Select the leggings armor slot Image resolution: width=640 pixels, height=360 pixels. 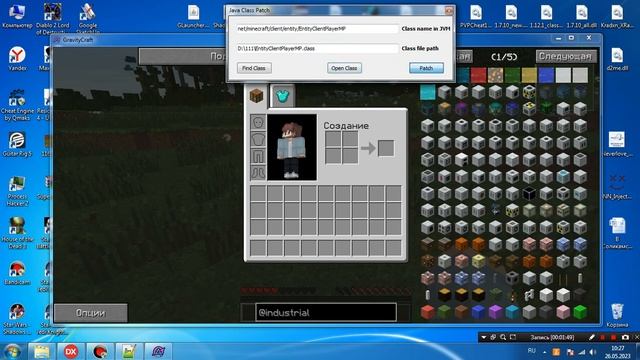tap(258, 156)
